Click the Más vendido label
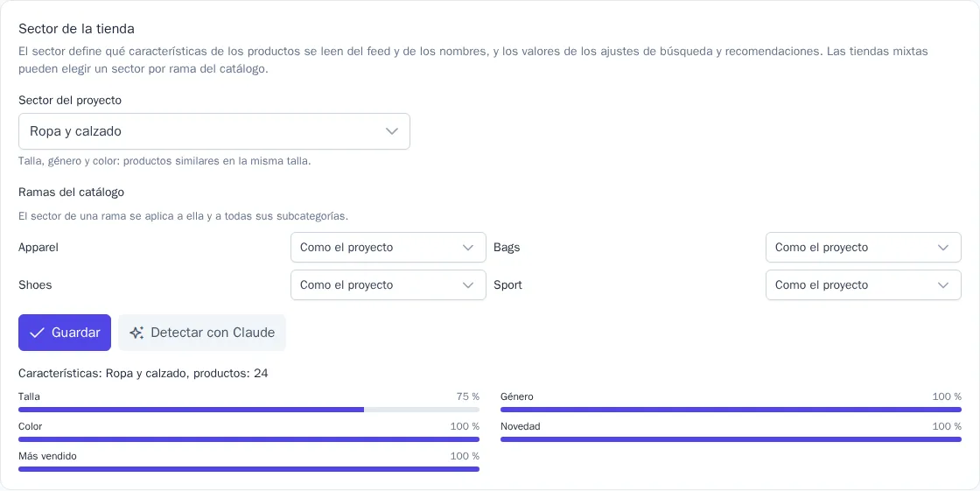The image size is (980, 491). coord(47,456)
